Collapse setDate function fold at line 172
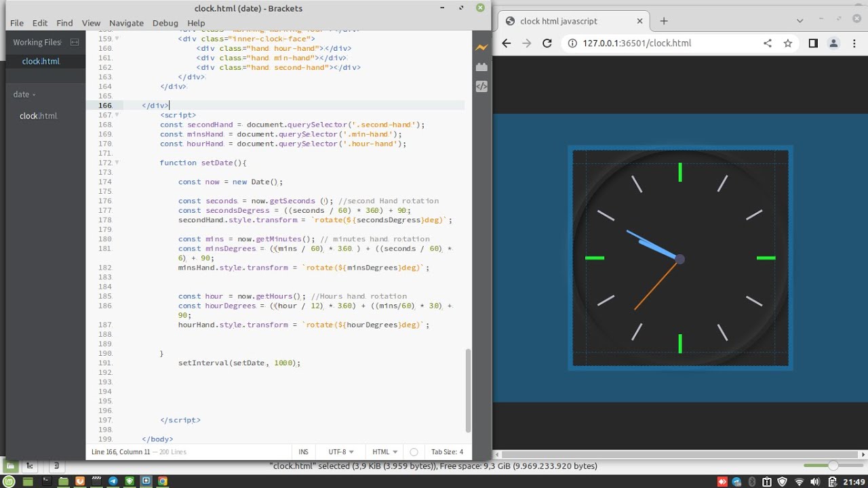Screen dimensions: 868x488 click(x=117, y=163)
